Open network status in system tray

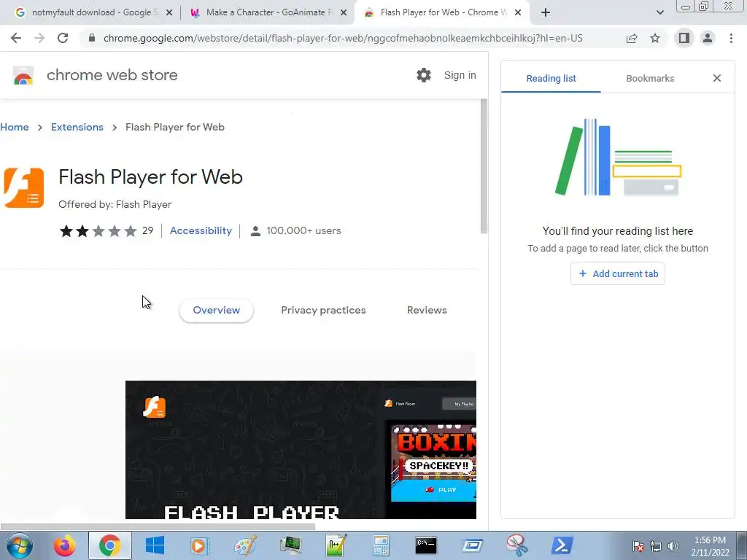[x=656, y=547]
